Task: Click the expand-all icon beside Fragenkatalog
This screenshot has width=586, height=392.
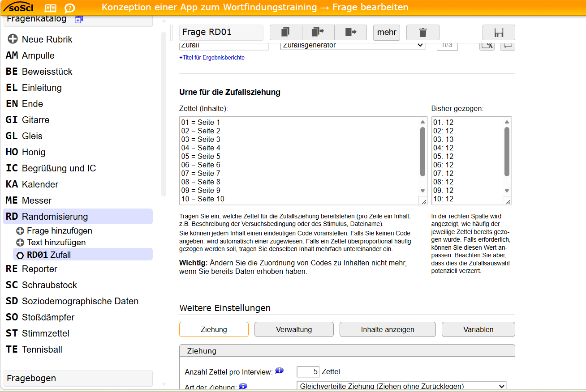Action: click(78, 19)
